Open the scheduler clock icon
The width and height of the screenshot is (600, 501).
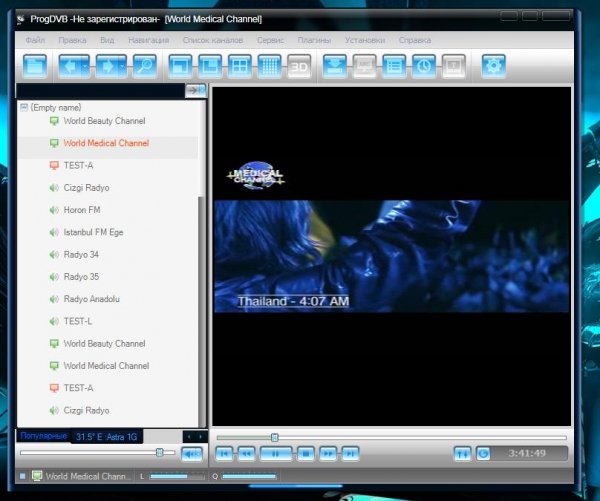(424, 67)
